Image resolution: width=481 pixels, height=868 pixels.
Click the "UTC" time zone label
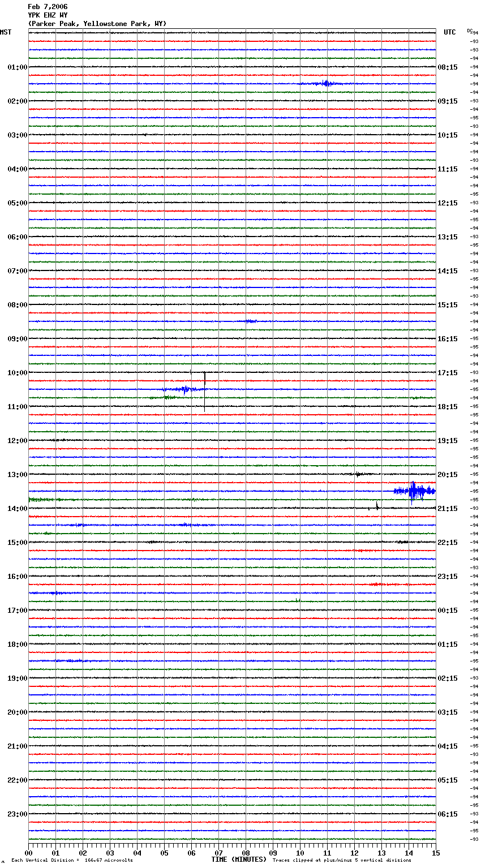click(x=450, y=32)
